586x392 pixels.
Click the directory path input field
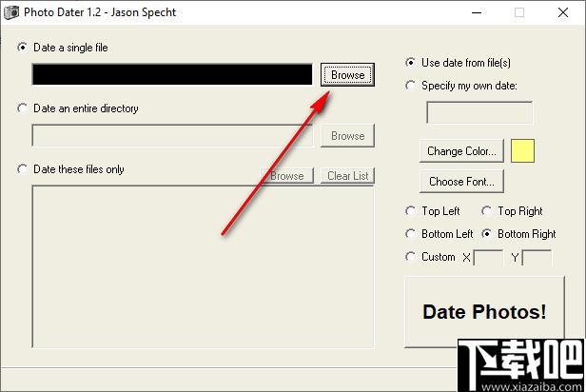pos(172,135)
